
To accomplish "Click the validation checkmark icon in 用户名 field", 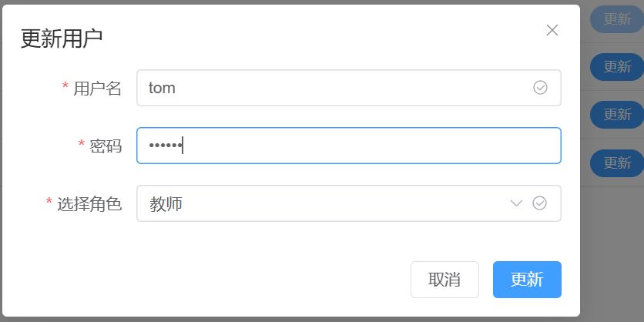I will (540, 88).
